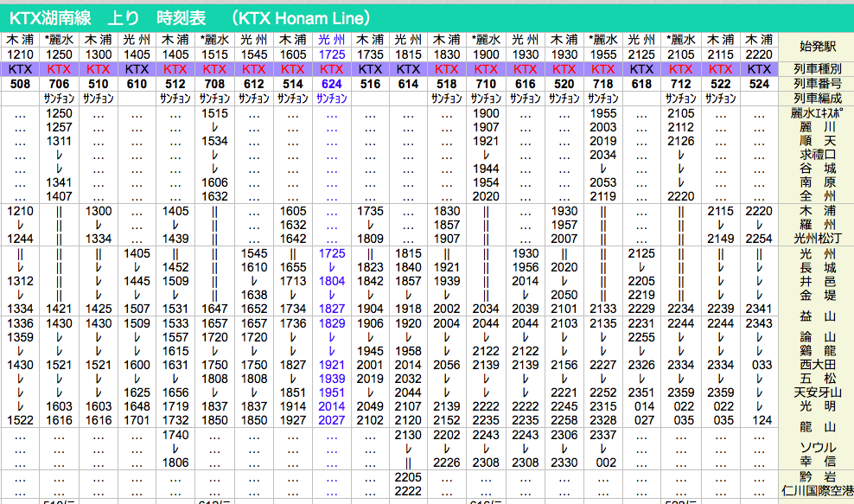This screenshot has width=854, height=504.
Task: Click the 幸信 station label
Action: 818,462
